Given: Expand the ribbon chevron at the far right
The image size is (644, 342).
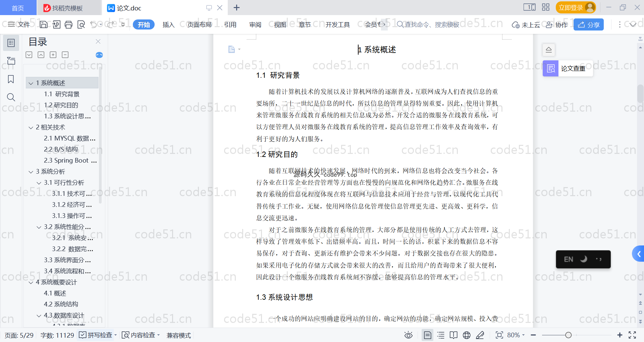Looking at the screenshot, I should [633, 24].
